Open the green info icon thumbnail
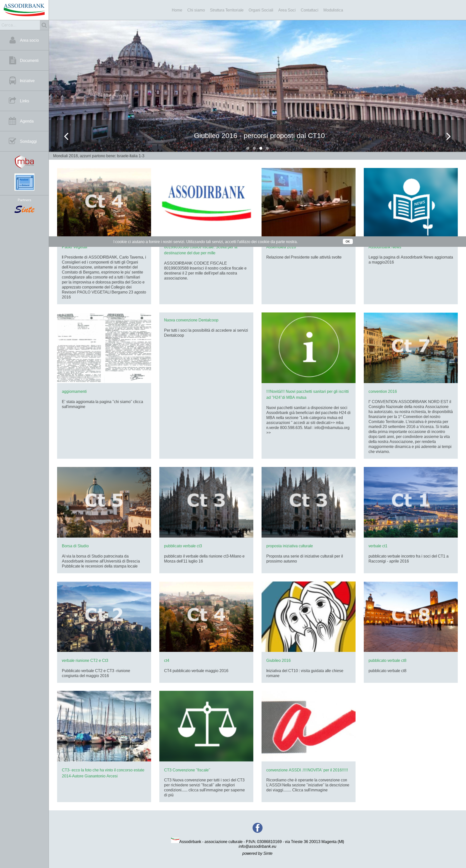Viewport: 466px width, 868px height. tap(308, 348)
